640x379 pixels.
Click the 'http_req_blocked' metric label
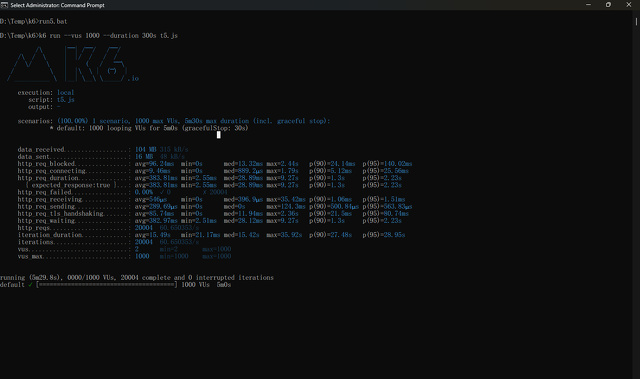pos(46,164)
